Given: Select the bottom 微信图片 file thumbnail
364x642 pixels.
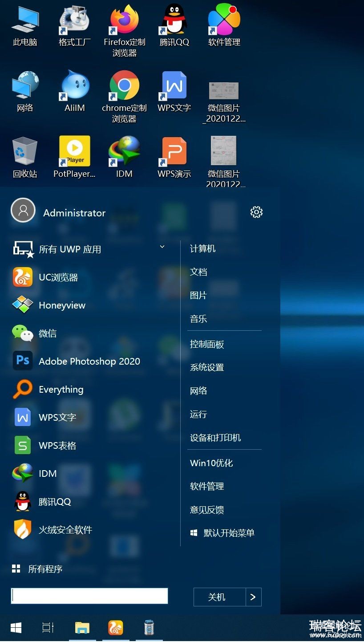Looking at the screenshot, I should tap(224, 162).
